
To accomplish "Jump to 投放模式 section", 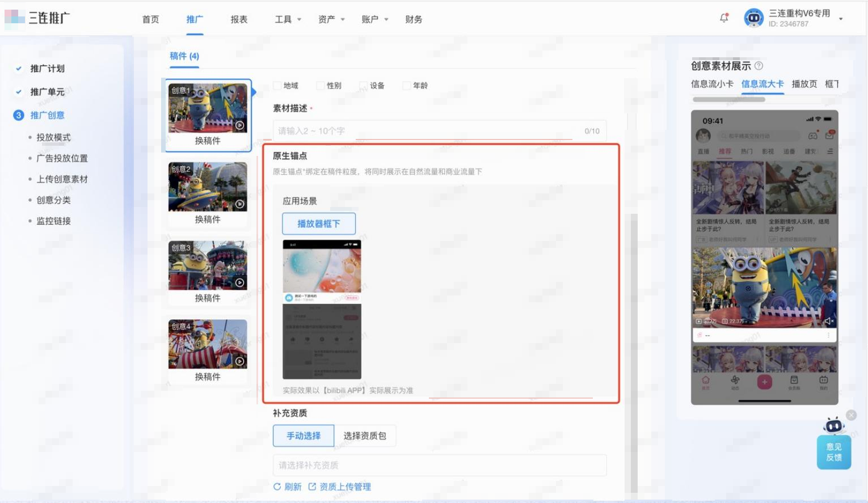I will point(53,137).
